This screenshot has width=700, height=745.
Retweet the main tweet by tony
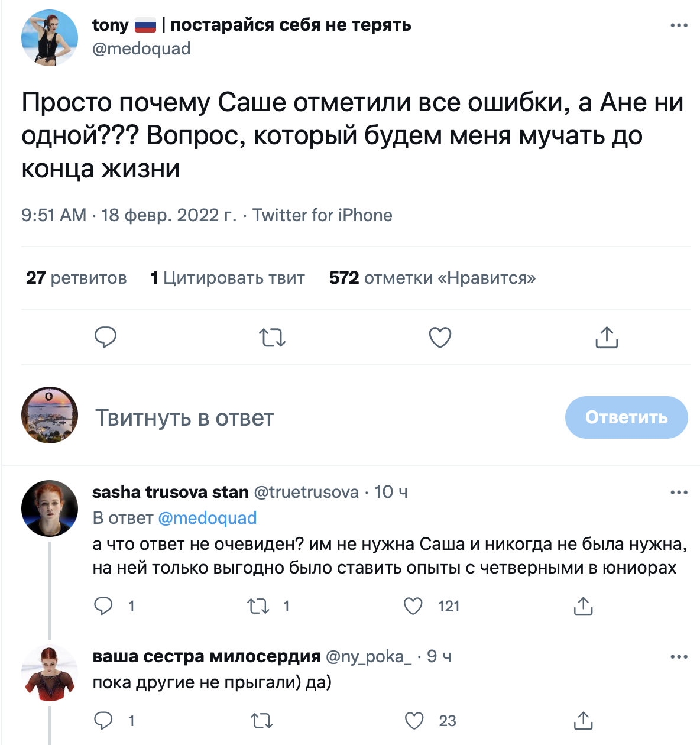coord(272,338)
